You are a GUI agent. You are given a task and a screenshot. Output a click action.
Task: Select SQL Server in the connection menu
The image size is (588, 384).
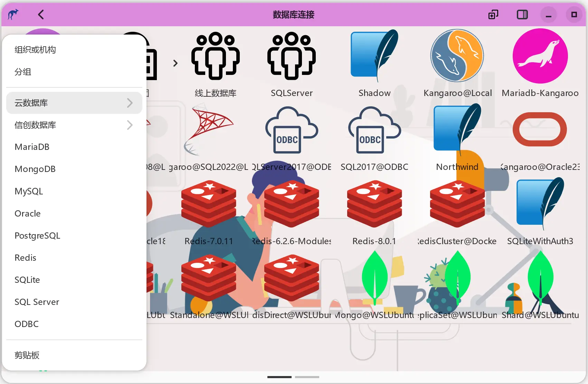tap(74, 302)
